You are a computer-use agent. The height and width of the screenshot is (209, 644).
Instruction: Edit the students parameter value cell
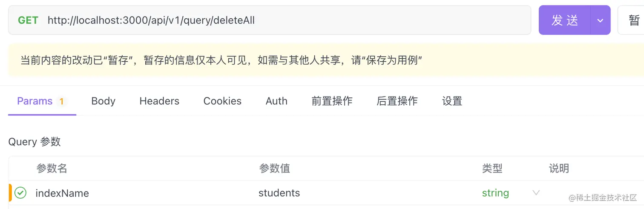point(279,193)
